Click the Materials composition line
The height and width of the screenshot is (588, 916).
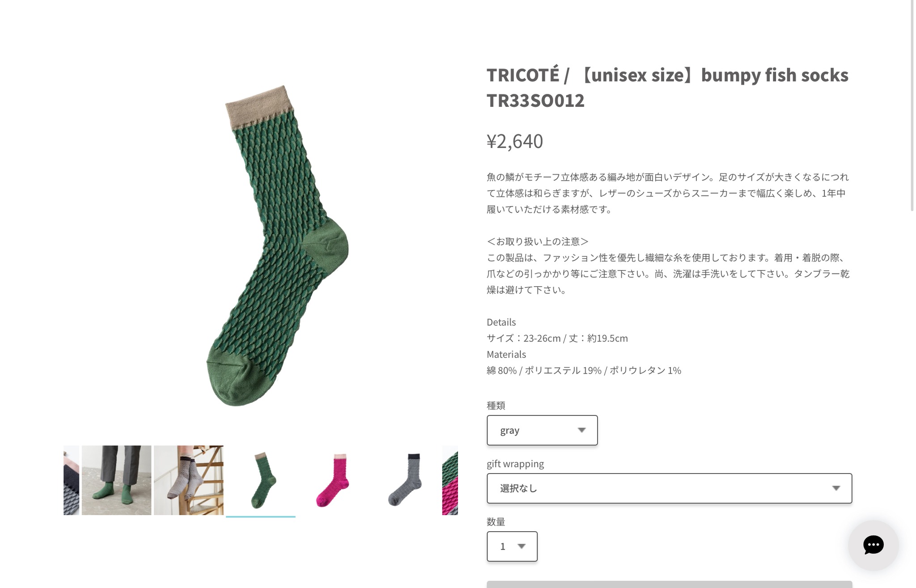[584, 371]
